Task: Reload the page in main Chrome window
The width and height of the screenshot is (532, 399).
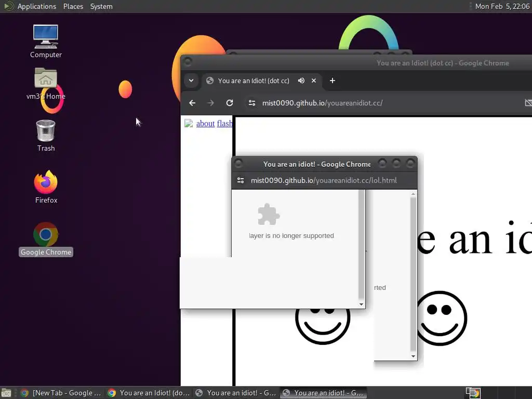Action: pyautogui.click(x=230, y=103)
